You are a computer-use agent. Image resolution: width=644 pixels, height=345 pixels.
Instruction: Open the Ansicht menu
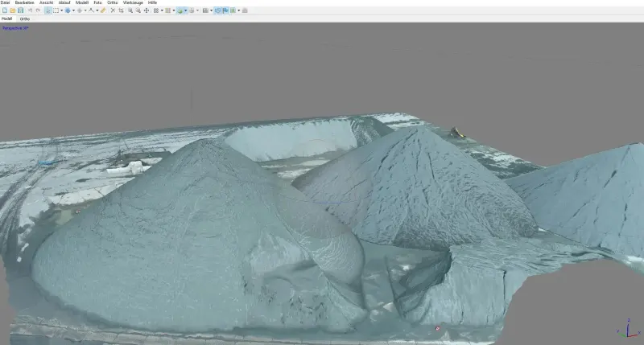[46, 2]
